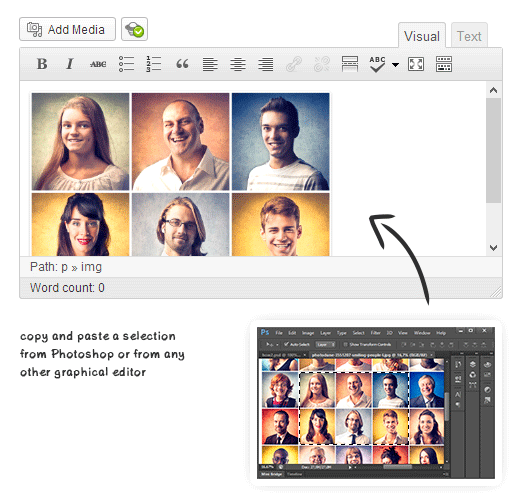Viewport: 530px width, 500px height.
Task: Open the Adjustments panel icon
Action: (x=487, y=389)
